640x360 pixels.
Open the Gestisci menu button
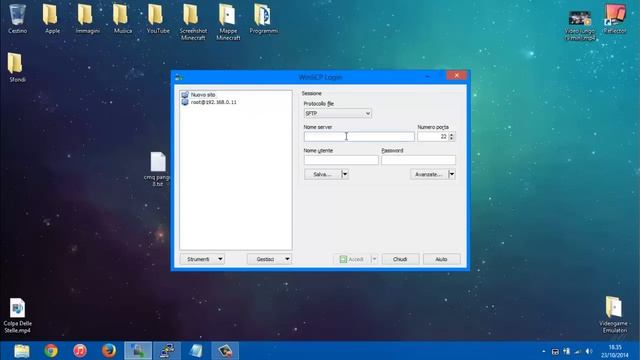point(269,259)
